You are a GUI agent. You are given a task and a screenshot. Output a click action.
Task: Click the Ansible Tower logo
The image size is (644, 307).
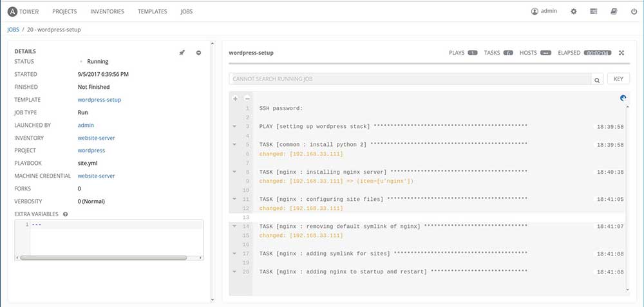(x=24, y=12)
